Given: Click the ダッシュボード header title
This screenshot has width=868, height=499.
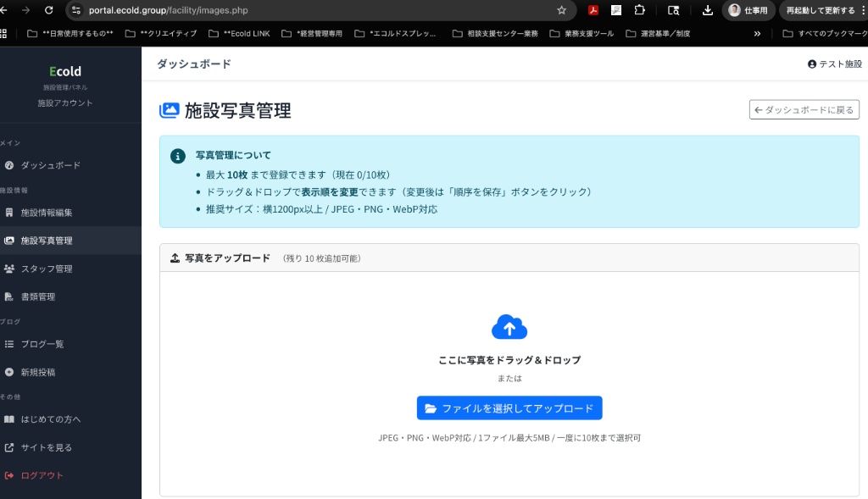Looking at the screenshot, I should (194, 64).
